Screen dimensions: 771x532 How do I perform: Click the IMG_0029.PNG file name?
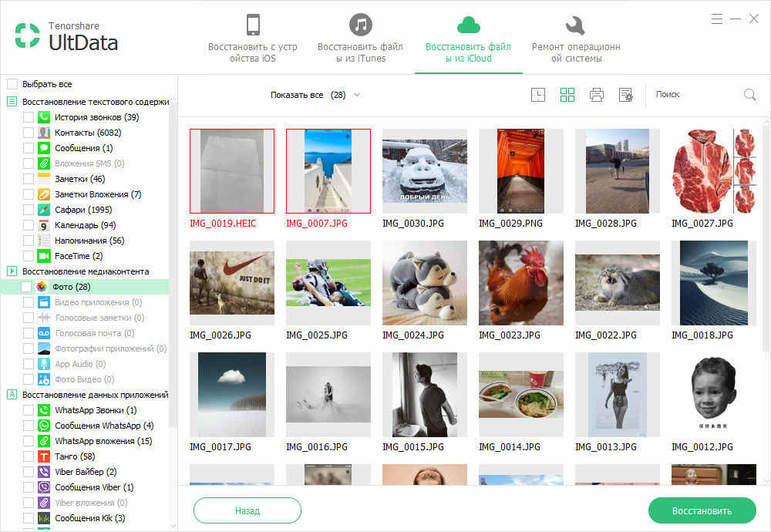510,224
